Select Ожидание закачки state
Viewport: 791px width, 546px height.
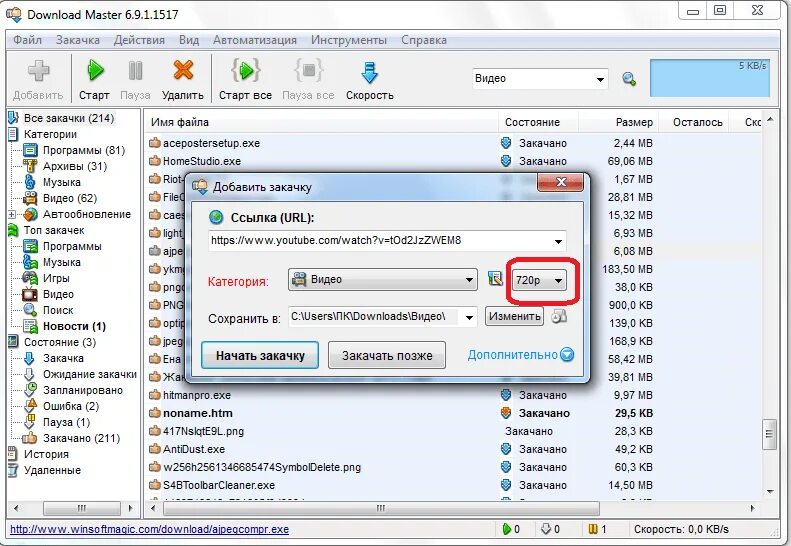(x=90, y=374)
